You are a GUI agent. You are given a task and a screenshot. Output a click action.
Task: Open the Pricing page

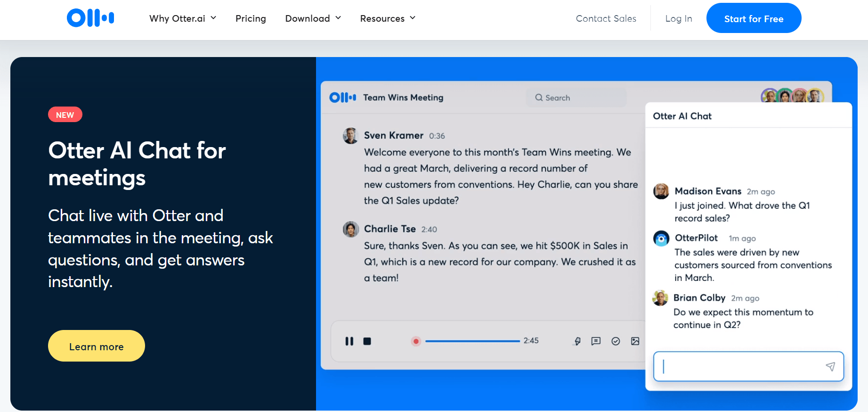[x=251, y=18]
